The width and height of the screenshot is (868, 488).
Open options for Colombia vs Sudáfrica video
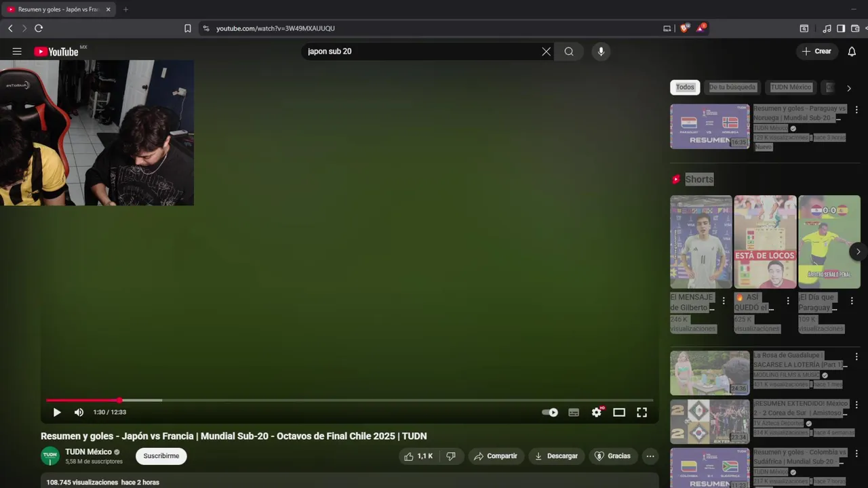click(x=856, y=454)
